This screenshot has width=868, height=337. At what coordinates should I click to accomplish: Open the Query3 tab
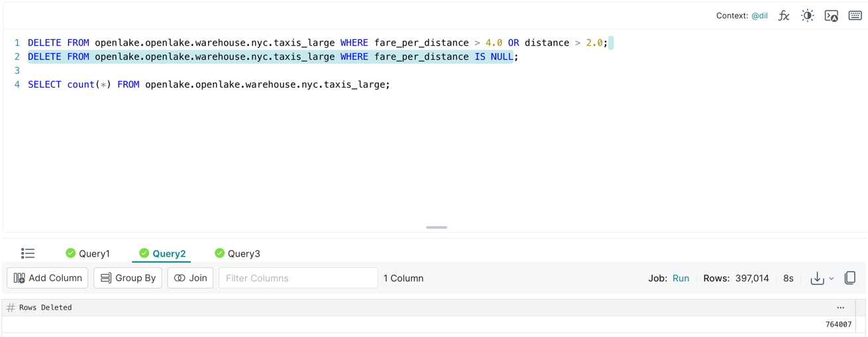click(x=237, y=253)
